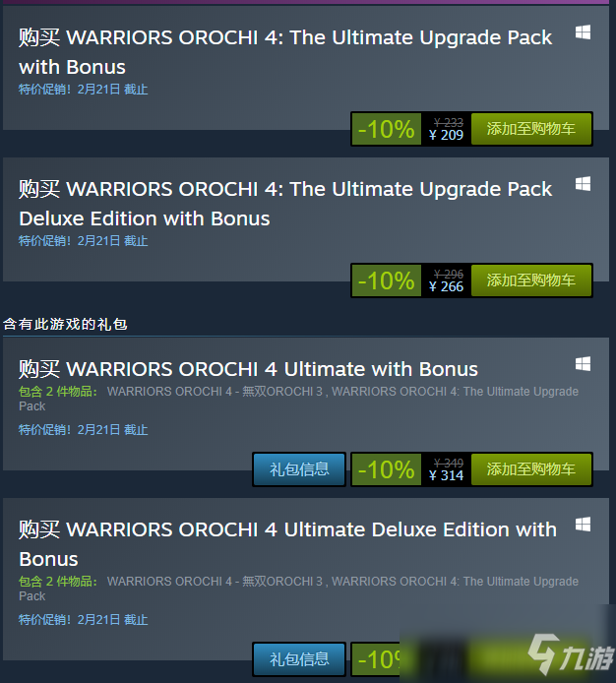
Task: Click ¥209 discounted price
Action: point(446,135)
